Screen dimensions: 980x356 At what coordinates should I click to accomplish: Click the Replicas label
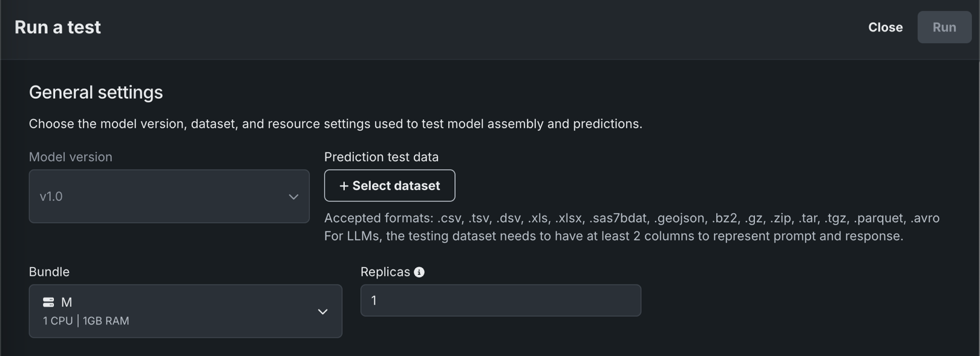click(x=385, y=272)
